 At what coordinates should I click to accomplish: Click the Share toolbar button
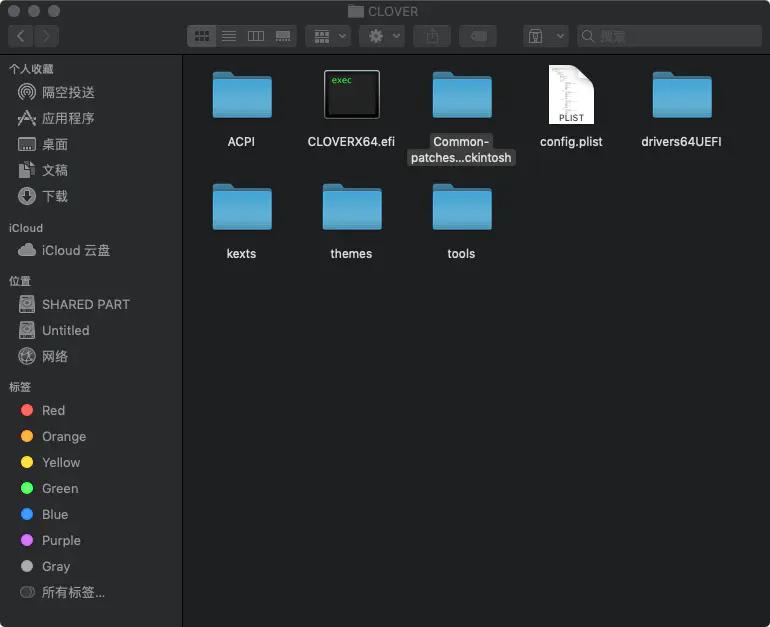tap(432, 36)
